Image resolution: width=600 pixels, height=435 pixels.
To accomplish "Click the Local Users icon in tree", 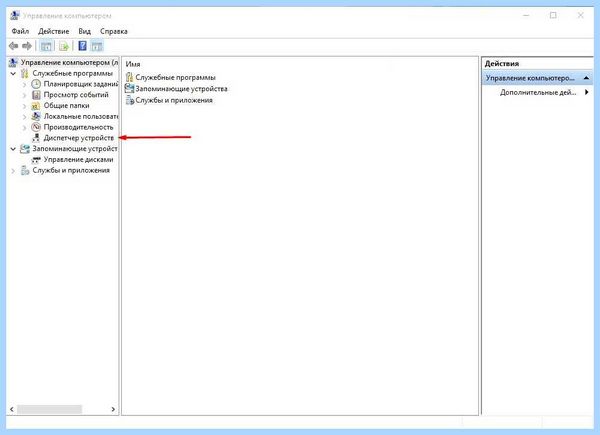I will (x=36, y=116).
